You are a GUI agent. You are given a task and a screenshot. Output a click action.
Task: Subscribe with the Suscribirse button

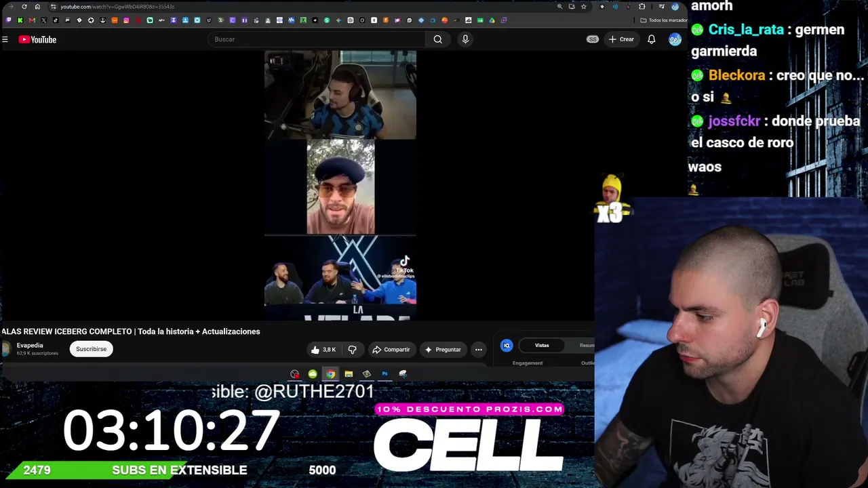click(x=91, y=349)
